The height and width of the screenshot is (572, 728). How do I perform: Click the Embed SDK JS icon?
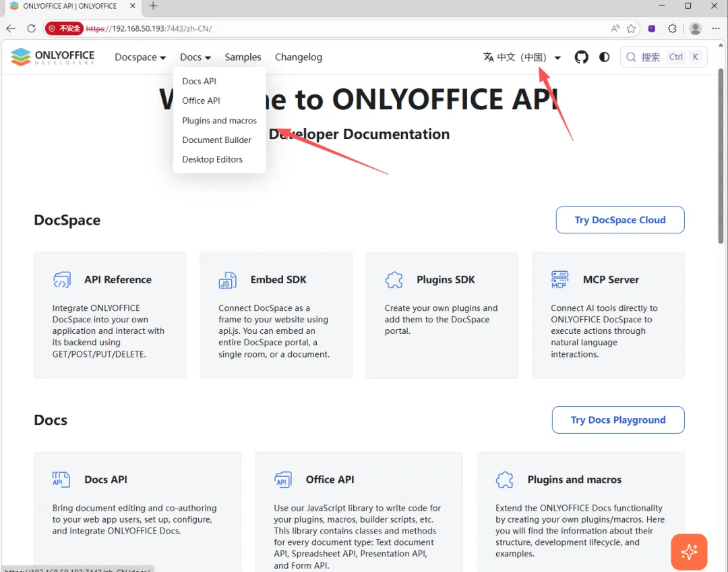click(228, 280)
